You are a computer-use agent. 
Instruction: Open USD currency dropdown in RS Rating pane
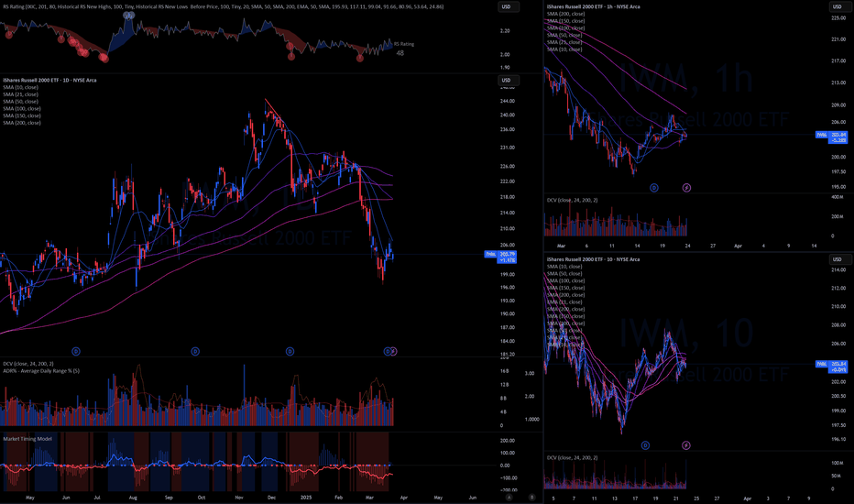(x=507, y=6)
